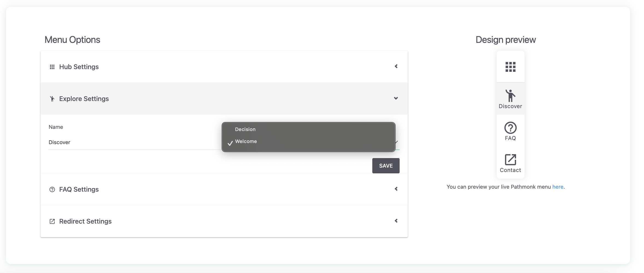Click the redirect icon beside Redirect Settings
The image size is (644, 273).
(x=52, y=221)
